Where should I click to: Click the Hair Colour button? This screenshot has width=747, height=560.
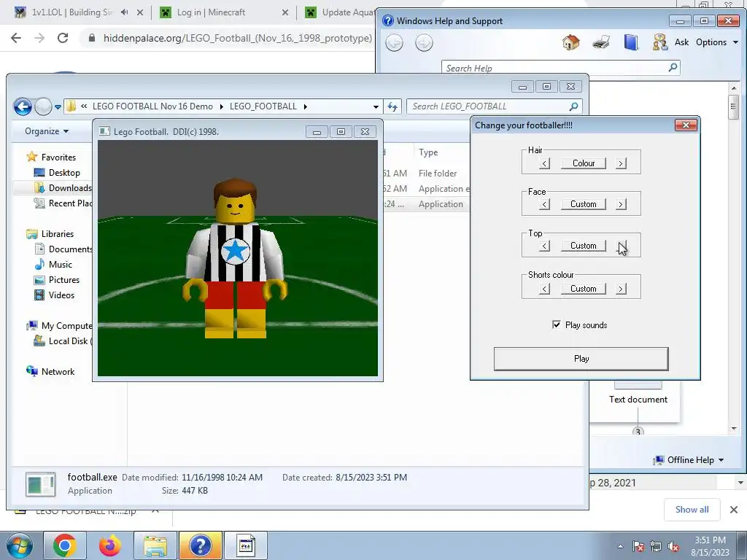pos(583,163)
